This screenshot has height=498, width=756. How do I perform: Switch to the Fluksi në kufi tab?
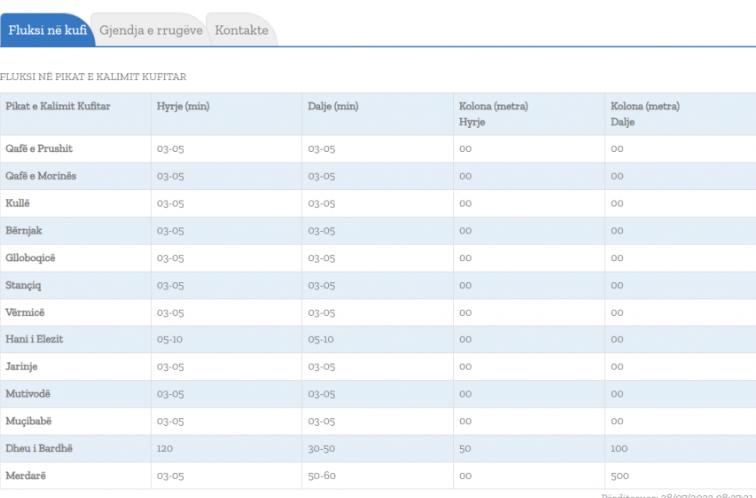(46, 31)
